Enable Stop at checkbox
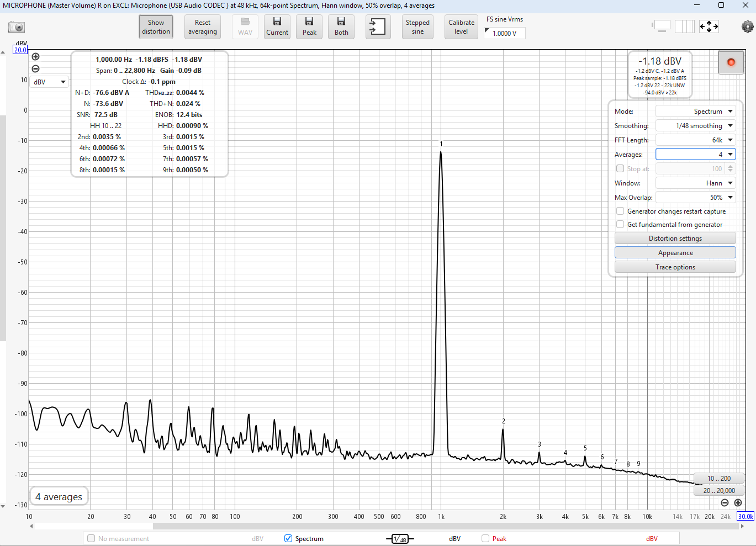The image size is (756, 546). point(620,168)
